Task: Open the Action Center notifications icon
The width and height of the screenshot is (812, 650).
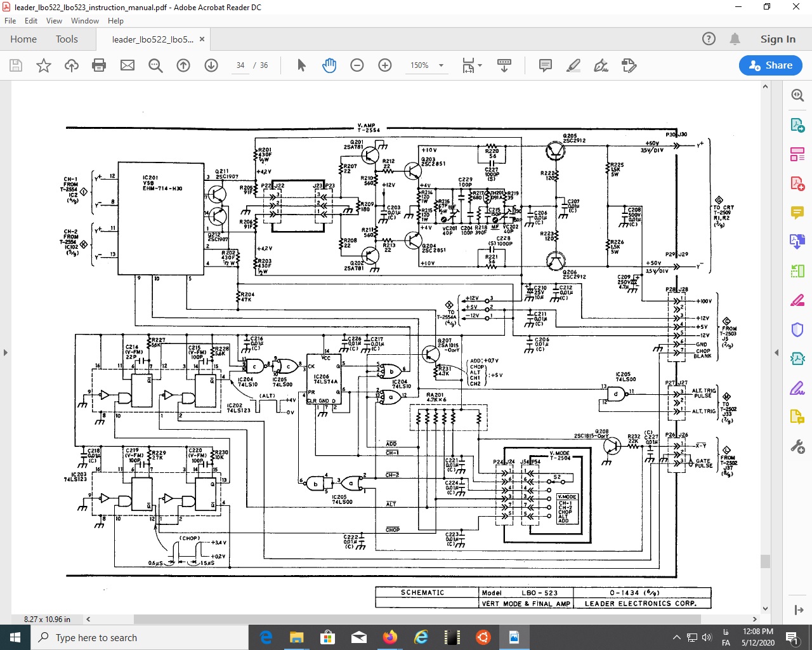Action: pyautogui.click(x=792, y=637)
